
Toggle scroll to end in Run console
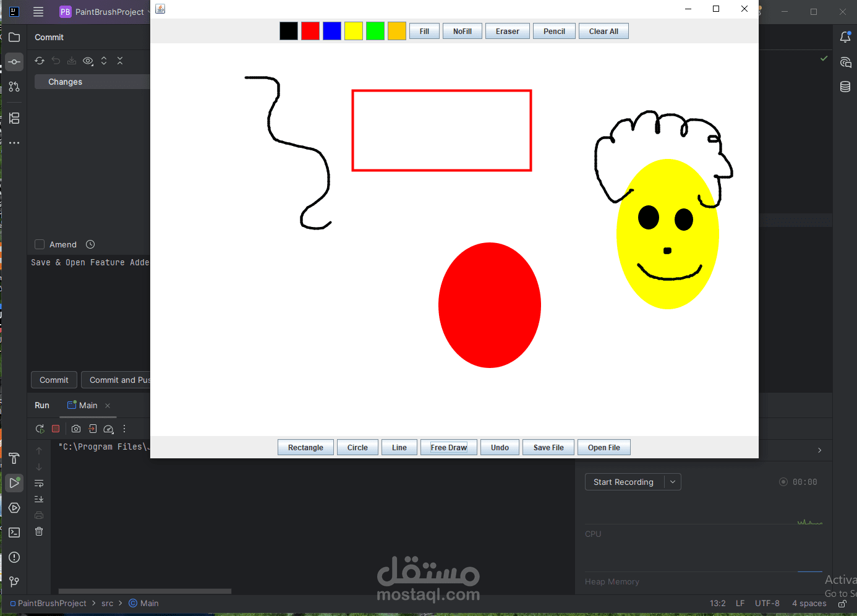pyautogui.click(x=39, y=499)
